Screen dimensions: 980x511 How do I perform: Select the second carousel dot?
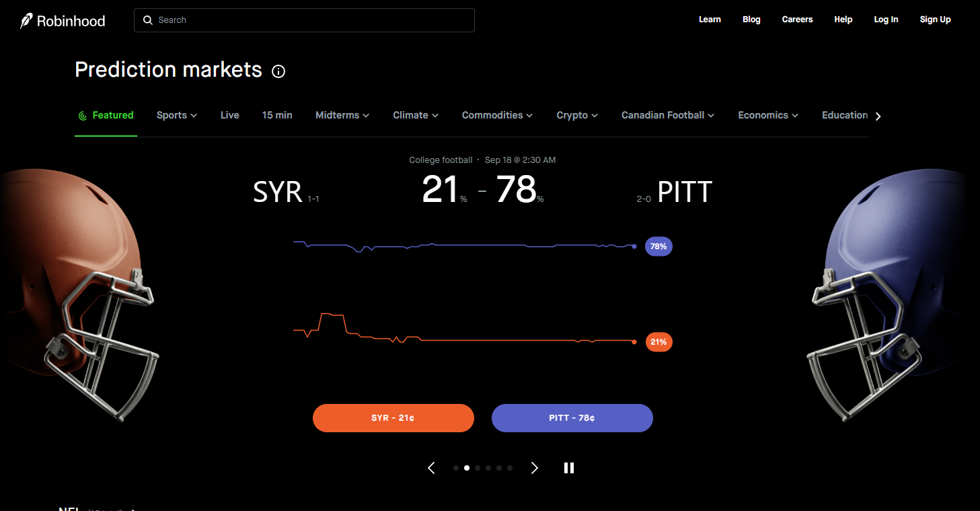tap(467, 468)
